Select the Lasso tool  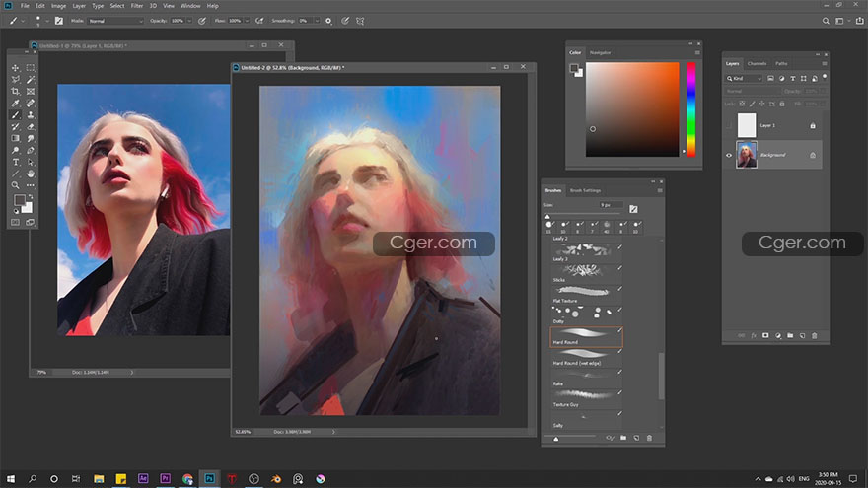coord(16,80)
